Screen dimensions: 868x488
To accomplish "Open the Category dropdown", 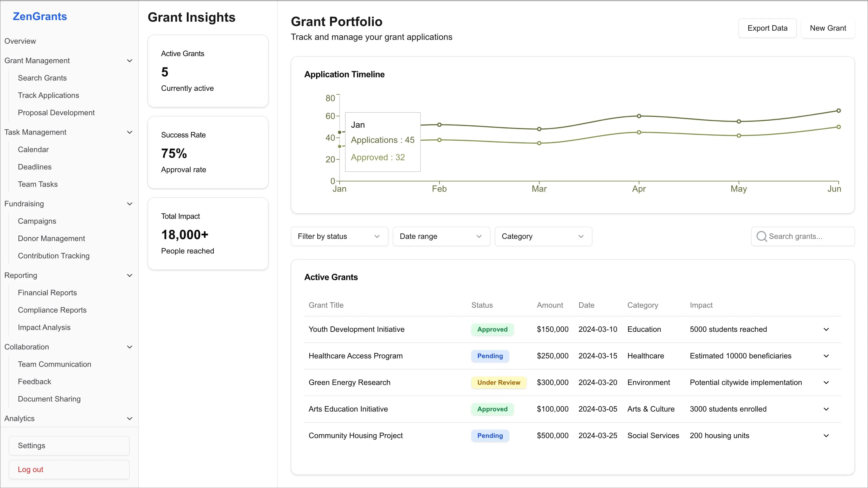I will pyautogui.click(x=543, y=236).
